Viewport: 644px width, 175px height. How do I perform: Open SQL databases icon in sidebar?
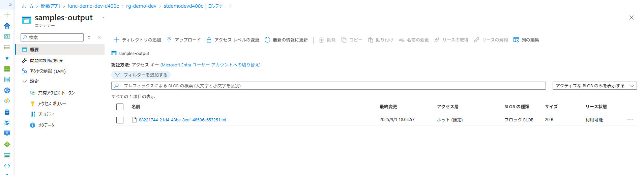click(7, 112)
